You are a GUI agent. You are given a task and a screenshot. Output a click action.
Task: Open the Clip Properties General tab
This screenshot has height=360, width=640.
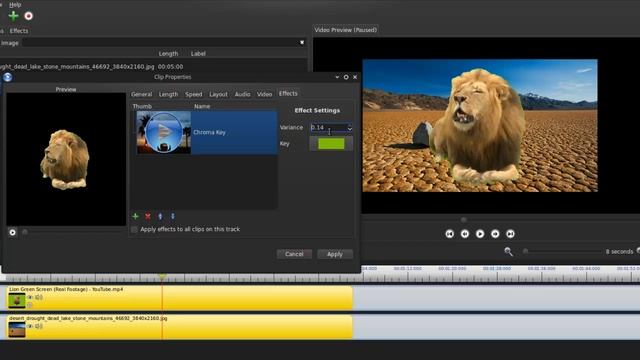coord(141,94)
